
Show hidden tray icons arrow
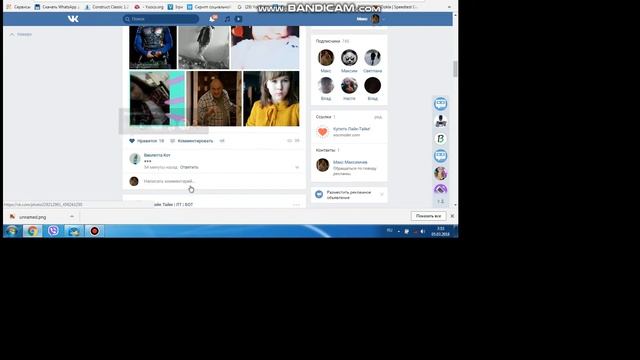point(399,231)
